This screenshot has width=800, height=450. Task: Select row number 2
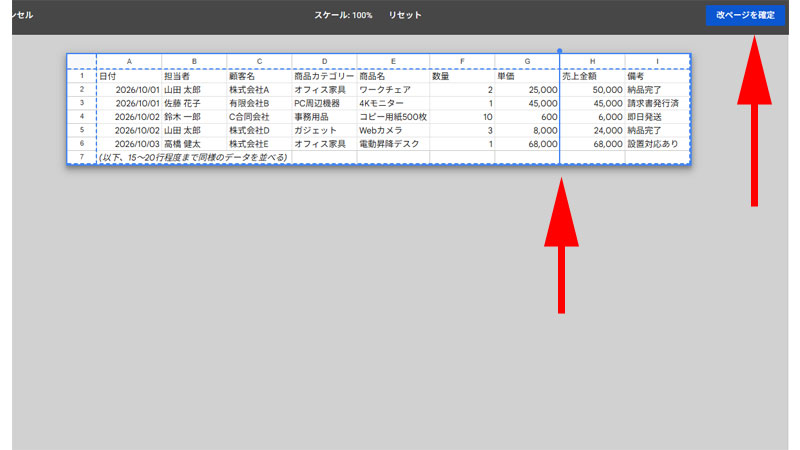pyautogui.click(x=82, y=89)
